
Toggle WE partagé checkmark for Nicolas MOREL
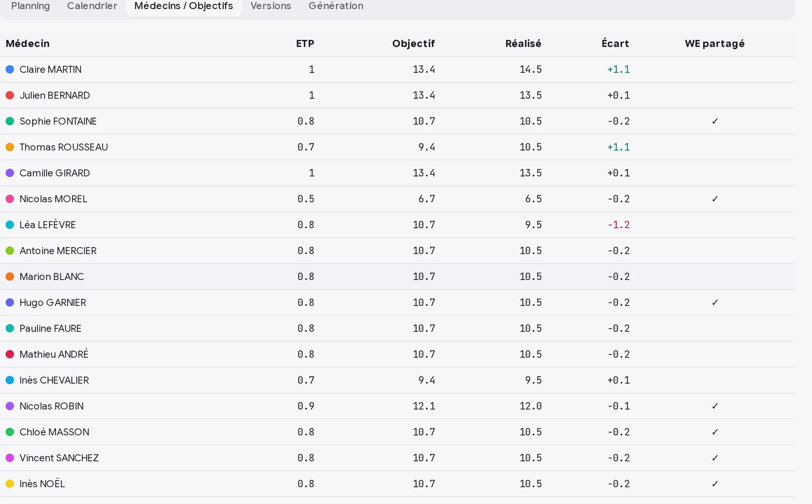click(x=715, y=199)
